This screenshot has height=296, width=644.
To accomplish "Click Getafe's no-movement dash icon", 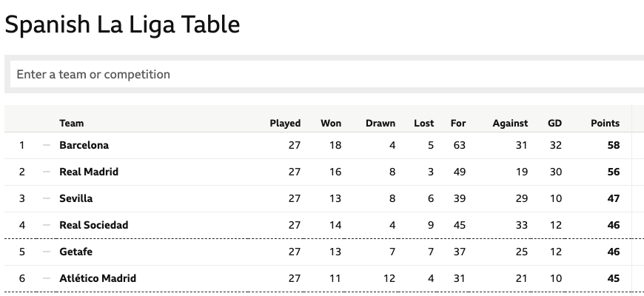I will [x=47, y=252].
